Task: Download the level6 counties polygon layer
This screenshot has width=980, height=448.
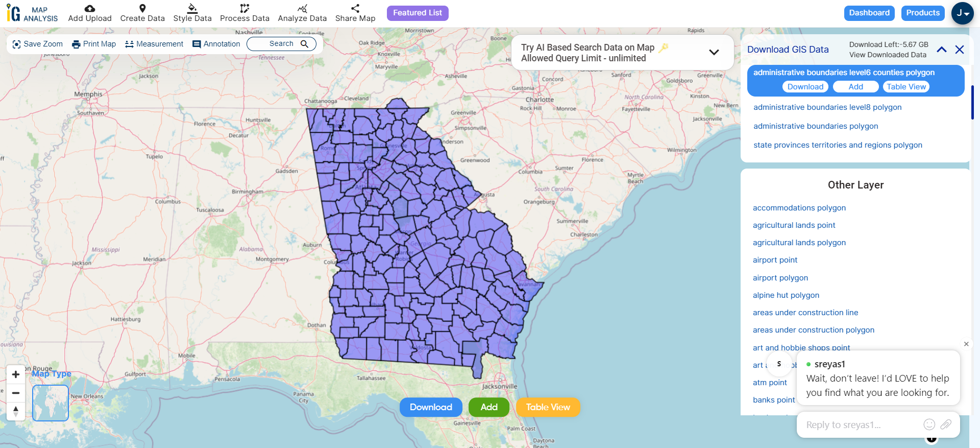Action: 805,87
